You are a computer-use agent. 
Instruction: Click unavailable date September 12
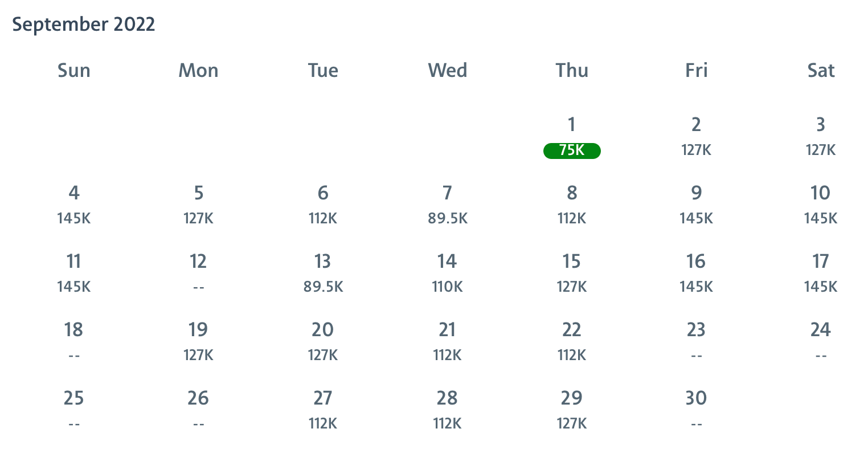[x=198, y=273]
